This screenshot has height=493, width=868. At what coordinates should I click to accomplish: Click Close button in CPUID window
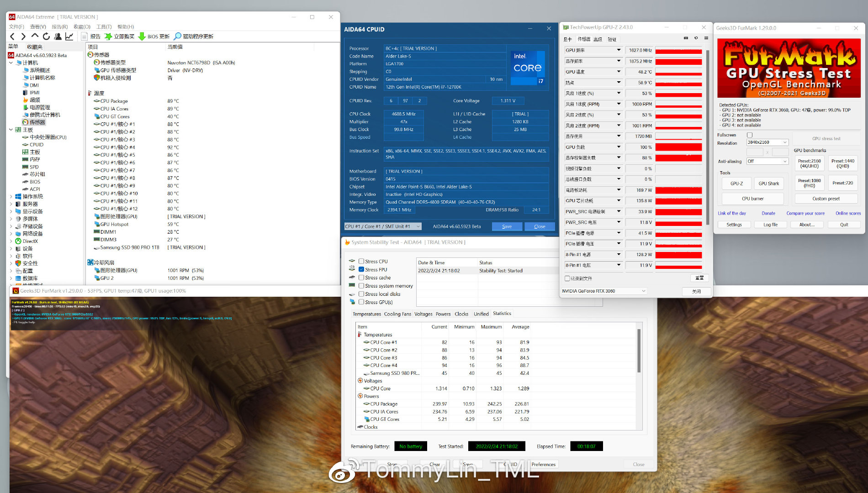point(540,226)
